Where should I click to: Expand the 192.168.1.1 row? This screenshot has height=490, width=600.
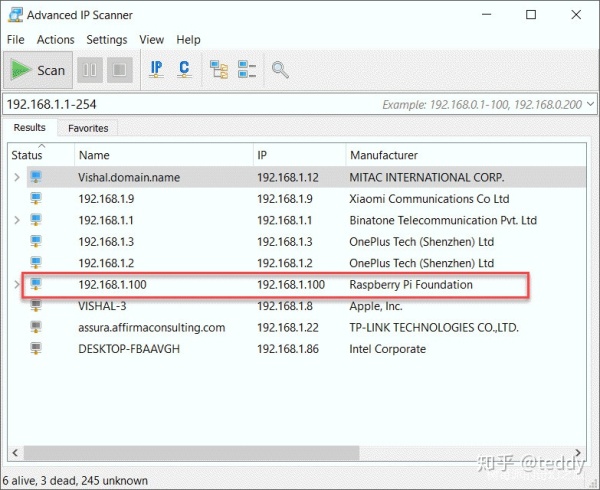point(17,220)
